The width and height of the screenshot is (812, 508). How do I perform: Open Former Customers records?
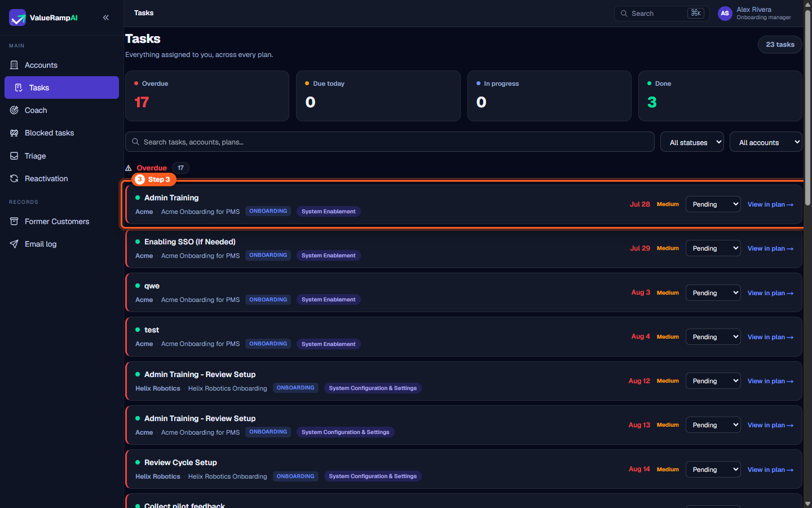[x=61, y=221]
